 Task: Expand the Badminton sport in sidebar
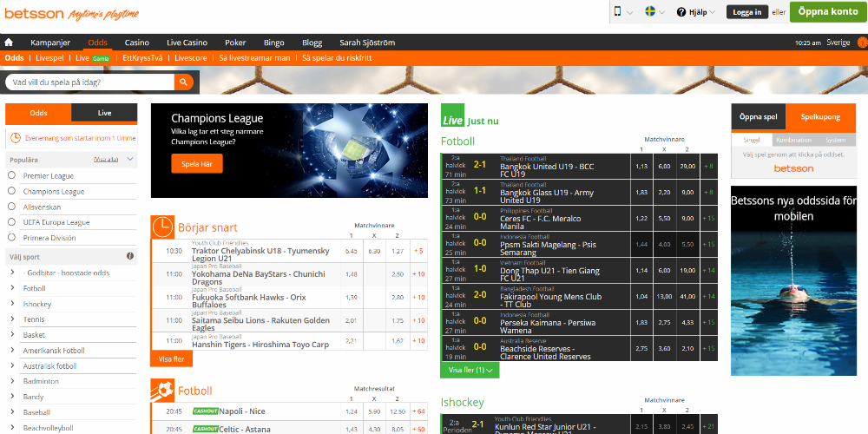point(12,381)
